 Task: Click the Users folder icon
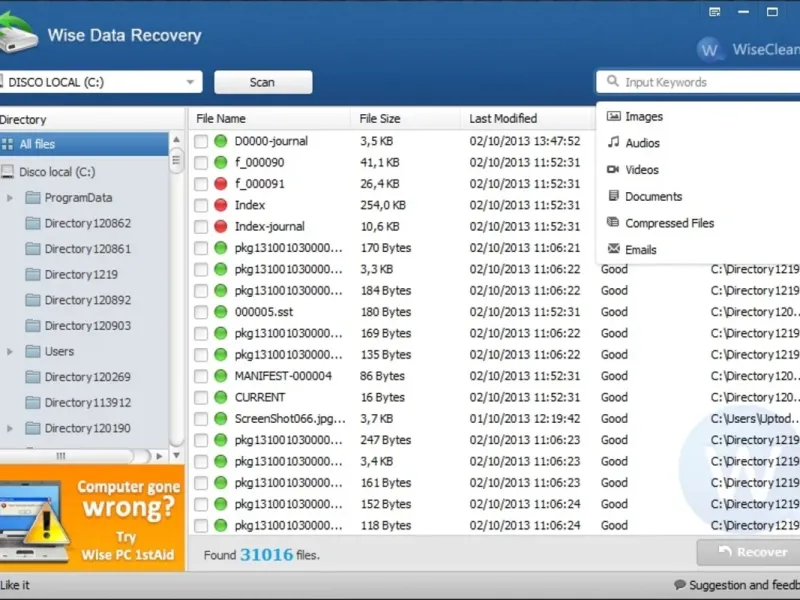tap(33, 351)
